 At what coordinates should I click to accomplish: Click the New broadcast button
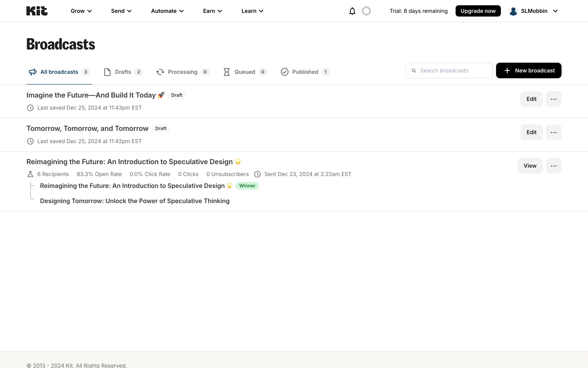tap(529, 71)
